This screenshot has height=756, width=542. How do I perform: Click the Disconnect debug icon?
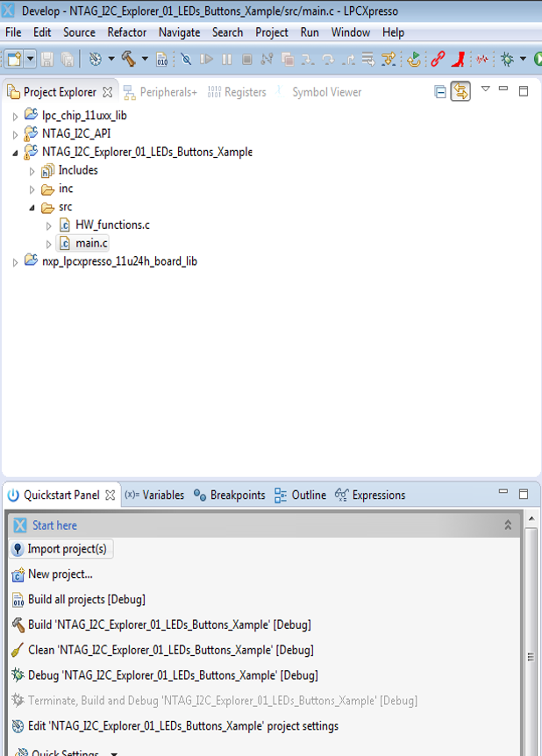pos(267,60)
